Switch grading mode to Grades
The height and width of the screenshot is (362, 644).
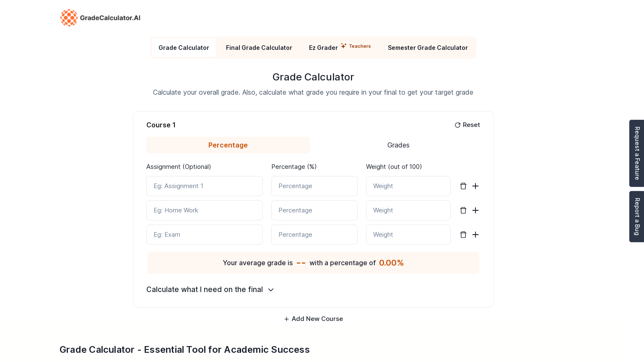click(398, 145)
